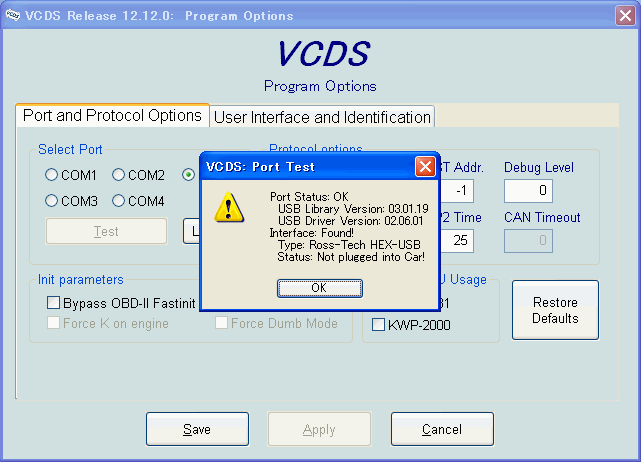Screen dimensions: 641x462
Task: Close the VCDS Port Test dialog
Action: coord(425,166)
